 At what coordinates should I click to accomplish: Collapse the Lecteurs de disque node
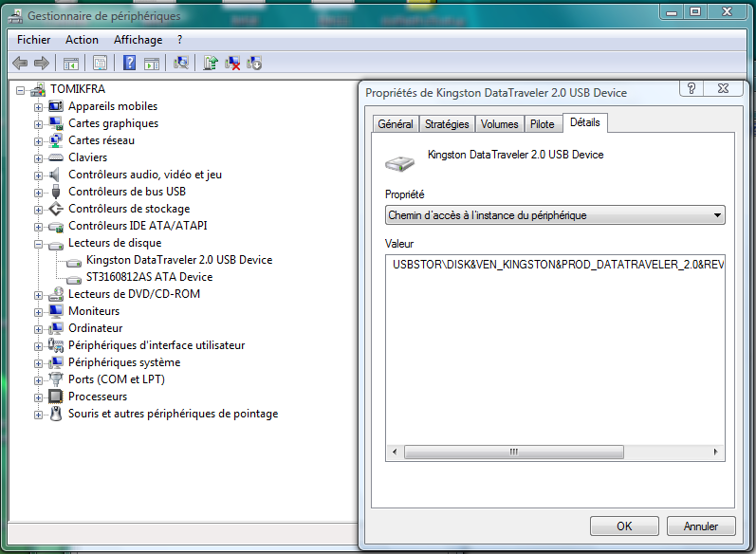pyautogui.click(x=39, y=243)
